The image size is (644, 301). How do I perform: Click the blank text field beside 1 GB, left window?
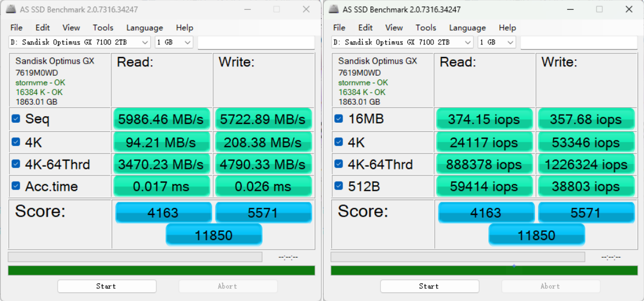click(x=257, y=42)
